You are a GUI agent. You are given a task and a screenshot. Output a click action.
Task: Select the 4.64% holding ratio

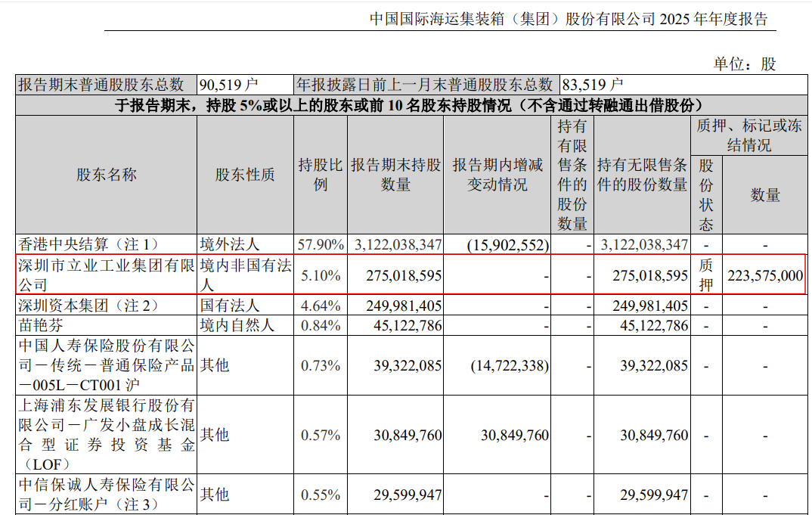click(321, 306)
